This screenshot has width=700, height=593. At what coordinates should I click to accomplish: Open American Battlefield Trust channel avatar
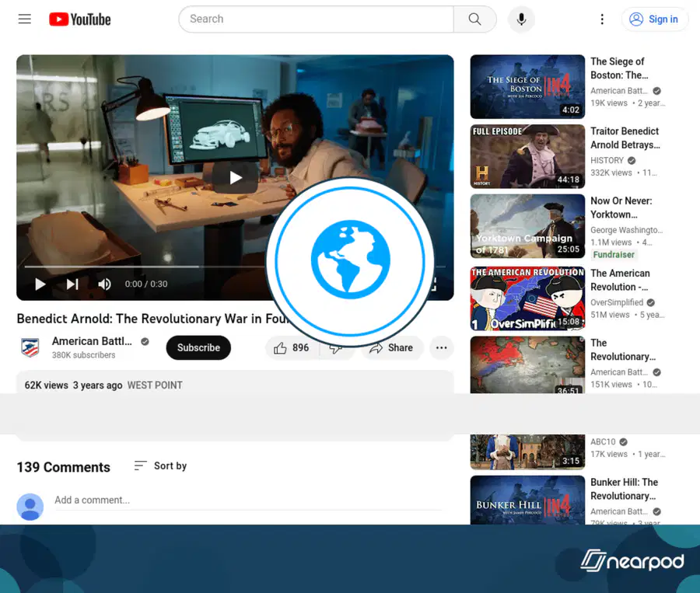click(x=30, y=347)
